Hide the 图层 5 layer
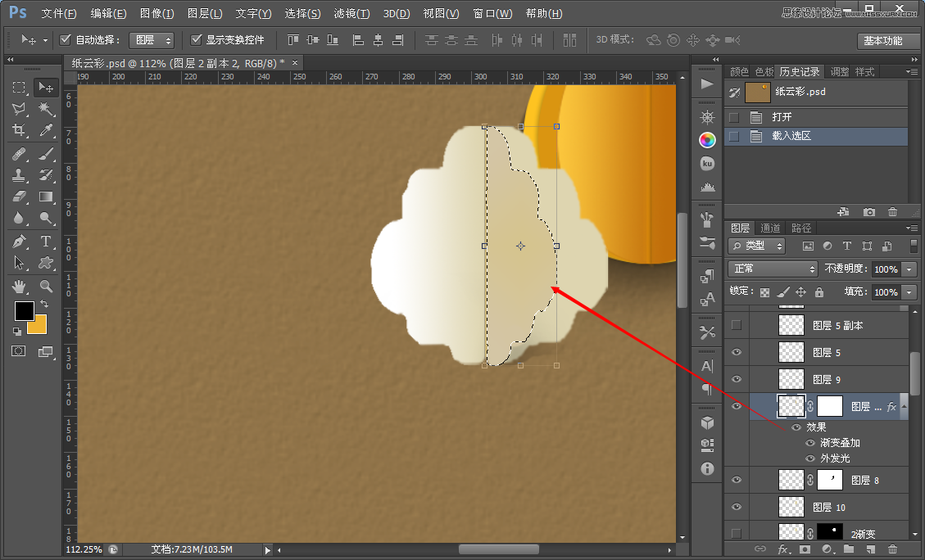 click(x=737, y=352)
